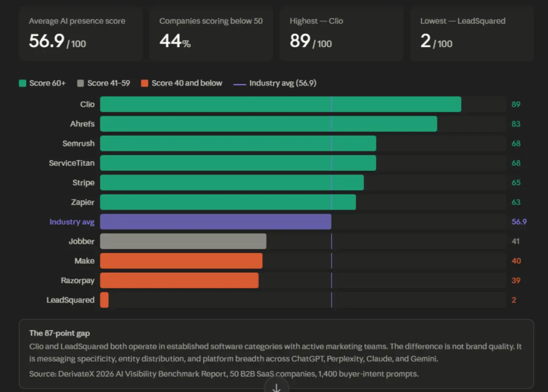Click the gray bar for Jobber
Image resolution: width=548 pixels, height=392 pixels.
[x=183, y=241]
